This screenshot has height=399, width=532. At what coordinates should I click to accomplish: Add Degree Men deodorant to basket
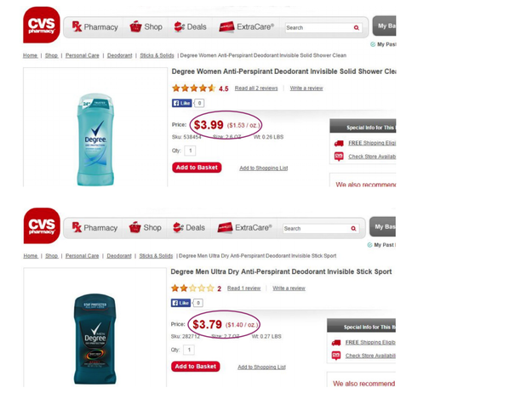(x=196, y=367)
